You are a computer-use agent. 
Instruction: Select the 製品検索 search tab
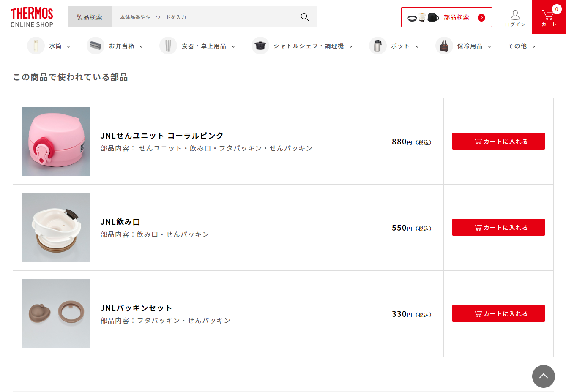point(90,17)
